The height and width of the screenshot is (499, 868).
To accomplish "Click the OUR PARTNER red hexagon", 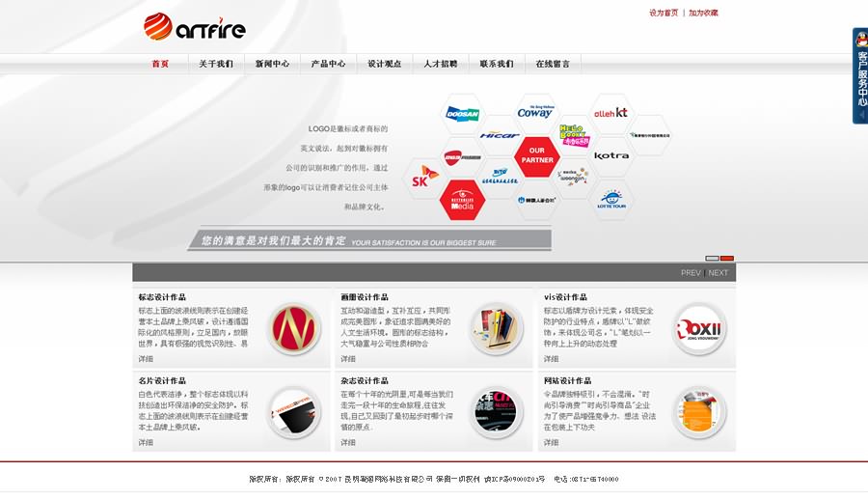I will point(536,155).
